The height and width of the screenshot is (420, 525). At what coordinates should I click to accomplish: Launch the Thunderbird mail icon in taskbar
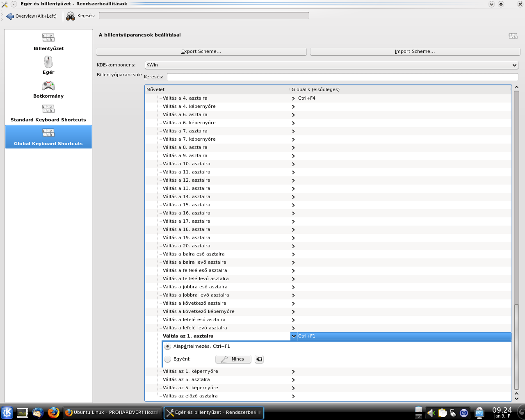(x=38, y=413)
